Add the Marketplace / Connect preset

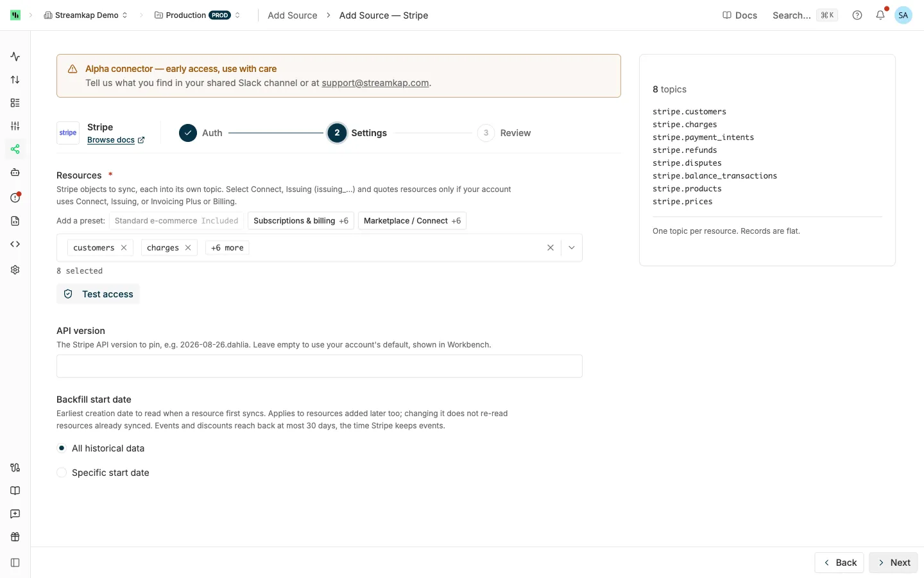point(412,221)
